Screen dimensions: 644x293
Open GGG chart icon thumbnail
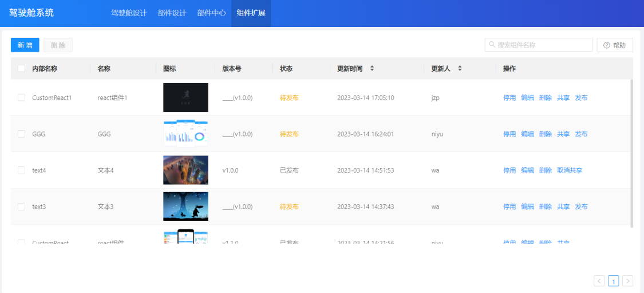(185, 134)
